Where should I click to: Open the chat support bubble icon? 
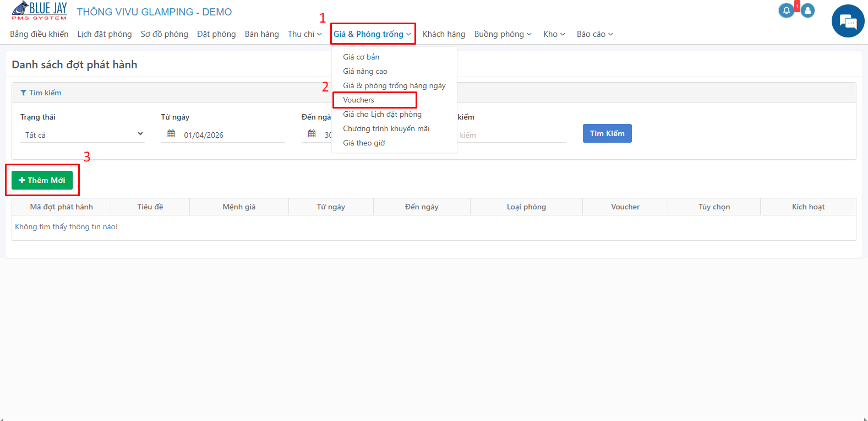pyautogui.click(x=848, y=21)
